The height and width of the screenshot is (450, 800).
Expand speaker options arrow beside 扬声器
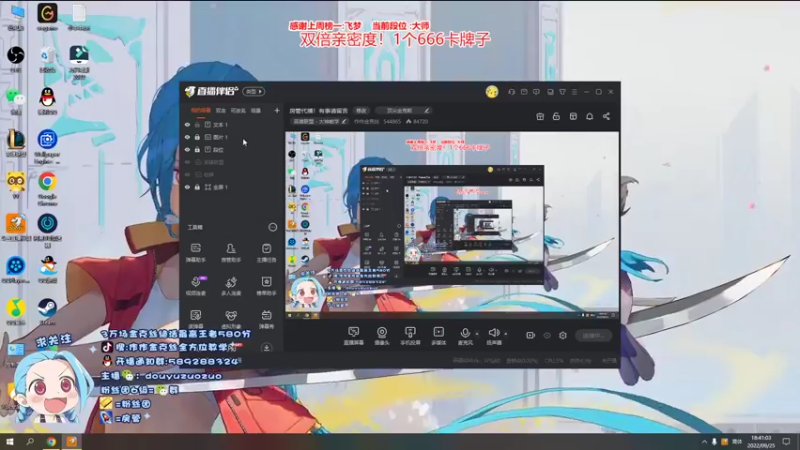(506, 334)
